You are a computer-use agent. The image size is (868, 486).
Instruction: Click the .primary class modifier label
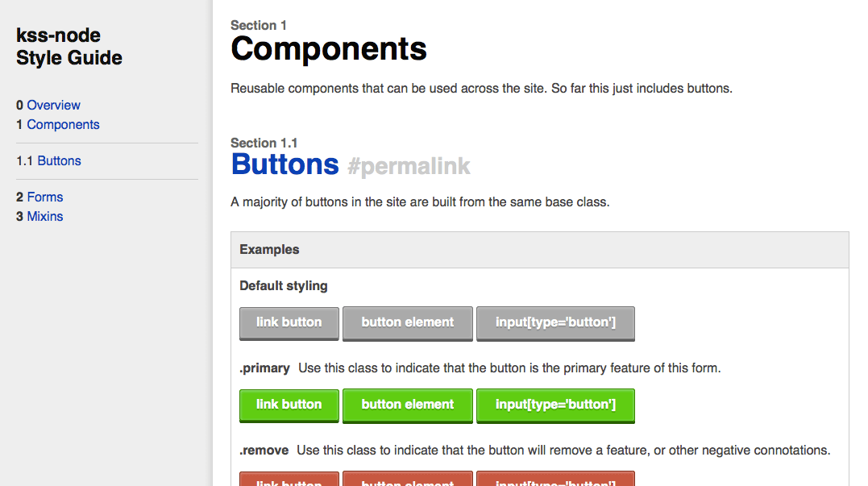(x=264, y=368)
